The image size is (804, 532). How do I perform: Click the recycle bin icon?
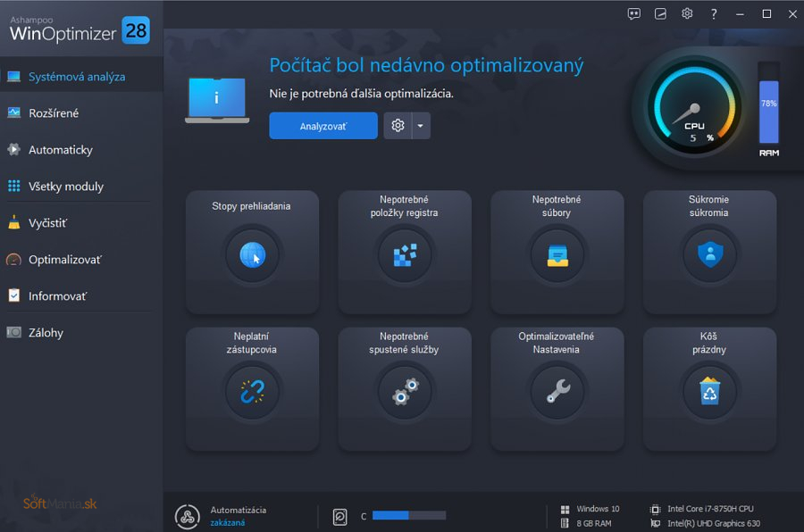pyautogui.click(x=709, y=391)
